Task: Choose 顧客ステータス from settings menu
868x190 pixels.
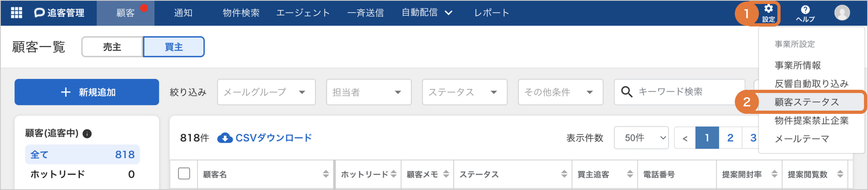Action: pyautogui.click(x=807, y=102)
